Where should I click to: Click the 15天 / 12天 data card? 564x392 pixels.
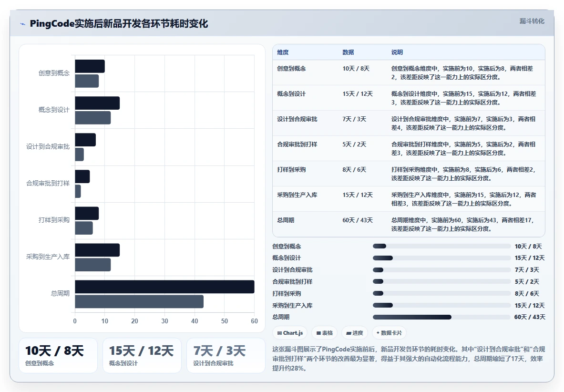(142, 355)
